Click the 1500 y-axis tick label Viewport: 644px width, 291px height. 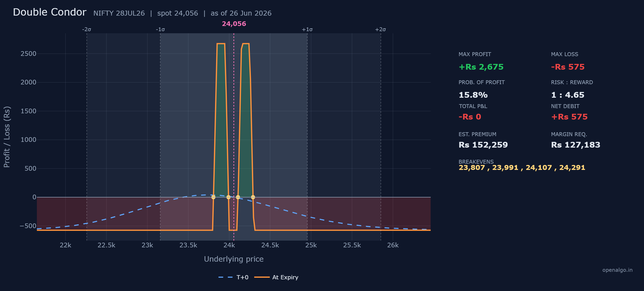(28, 111)
